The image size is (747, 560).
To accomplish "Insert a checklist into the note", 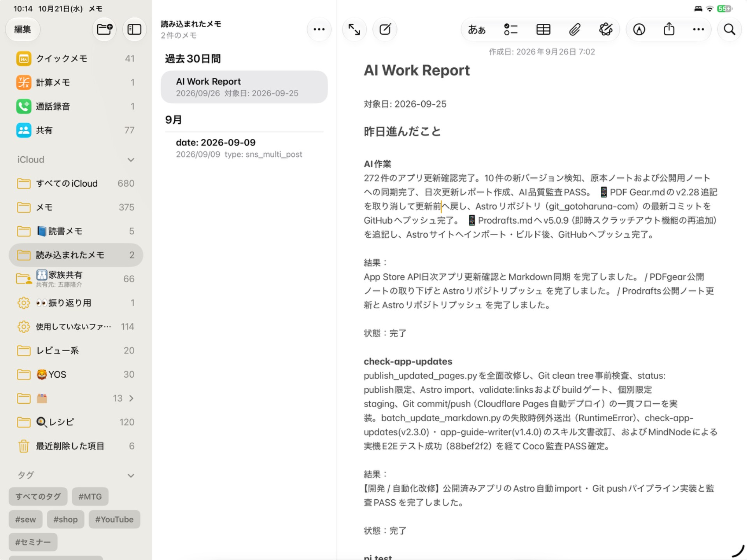I will [x=510, y=29].
